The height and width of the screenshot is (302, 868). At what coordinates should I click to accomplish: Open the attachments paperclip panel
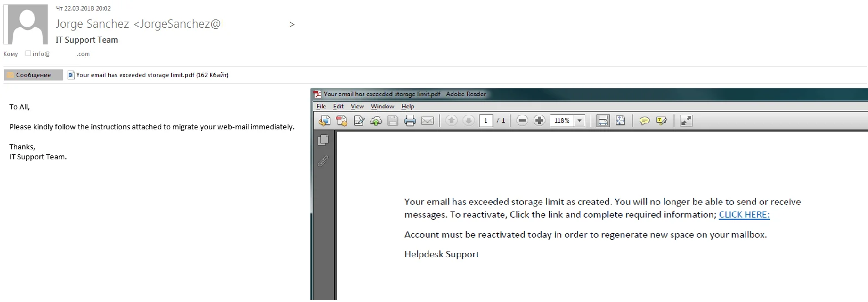click(323, 161)
